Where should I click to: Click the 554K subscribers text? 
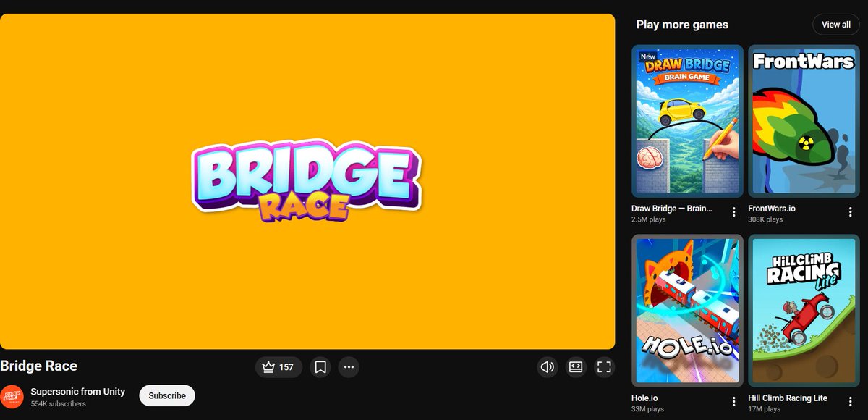click(59, 404)
